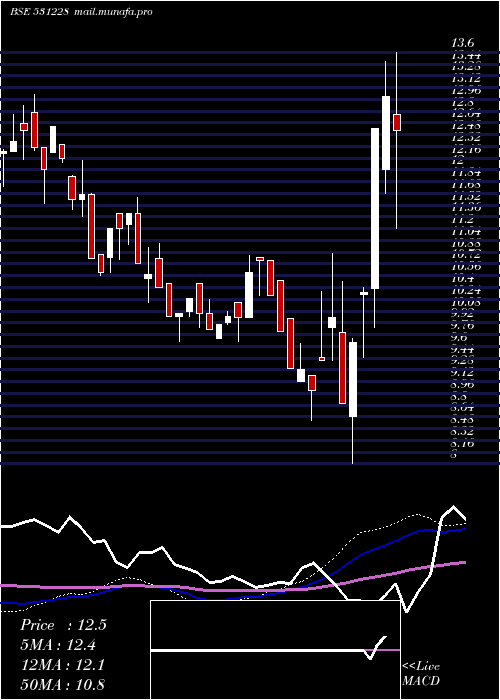Click the 13.6 top price axis label
Screen dimensions: 500x700
(462, 43)
